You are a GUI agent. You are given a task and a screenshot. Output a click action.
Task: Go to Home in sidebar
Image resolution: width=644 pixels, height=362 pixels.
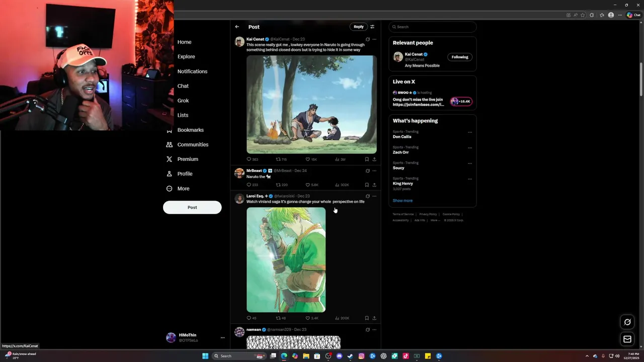(x=184, y=42)
